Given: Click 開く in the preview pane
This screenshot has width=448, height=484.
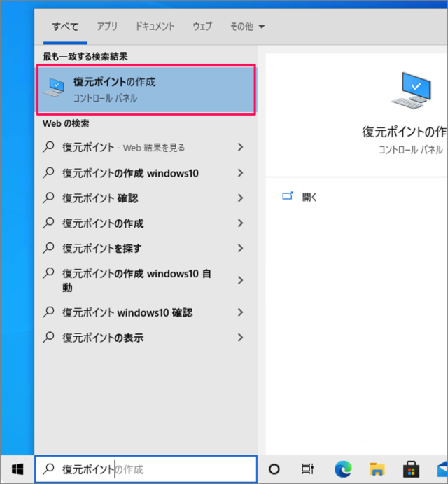Looking at the screenshot, I should point(309,197).
